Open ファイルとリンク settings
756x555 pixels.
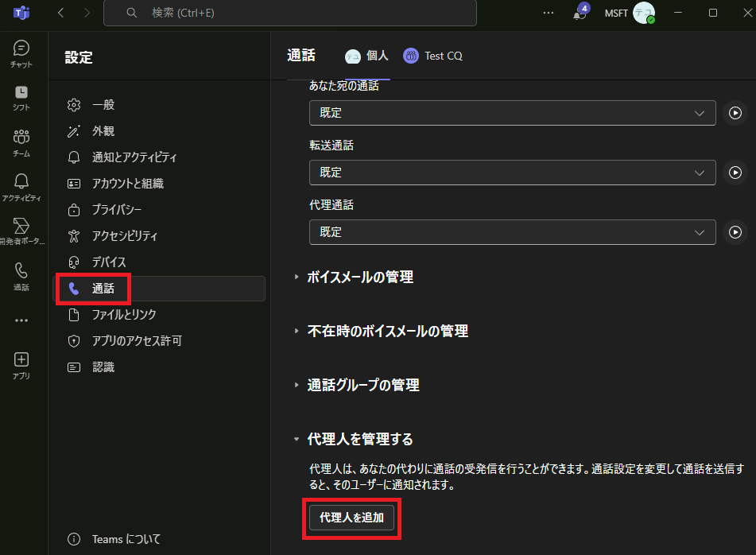(x=159, y=315)
